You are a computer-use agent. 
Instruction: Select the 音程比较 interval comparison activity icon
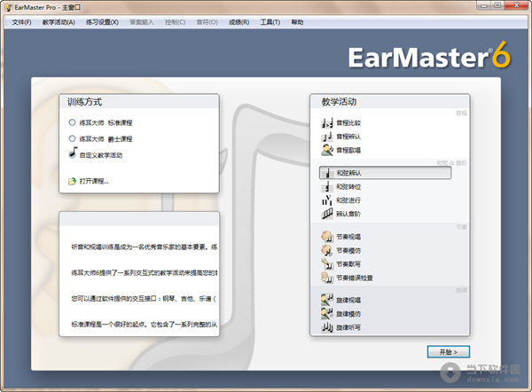tap(327, 123)
